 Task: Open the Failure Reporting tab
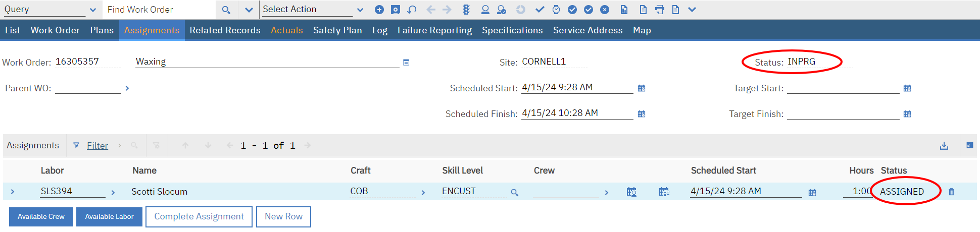[434, 30]
